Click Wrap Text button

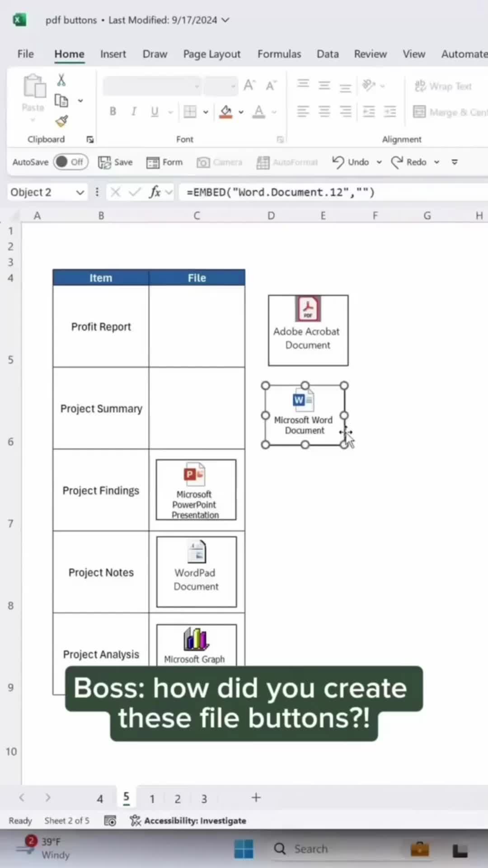(x=443, y=85)
